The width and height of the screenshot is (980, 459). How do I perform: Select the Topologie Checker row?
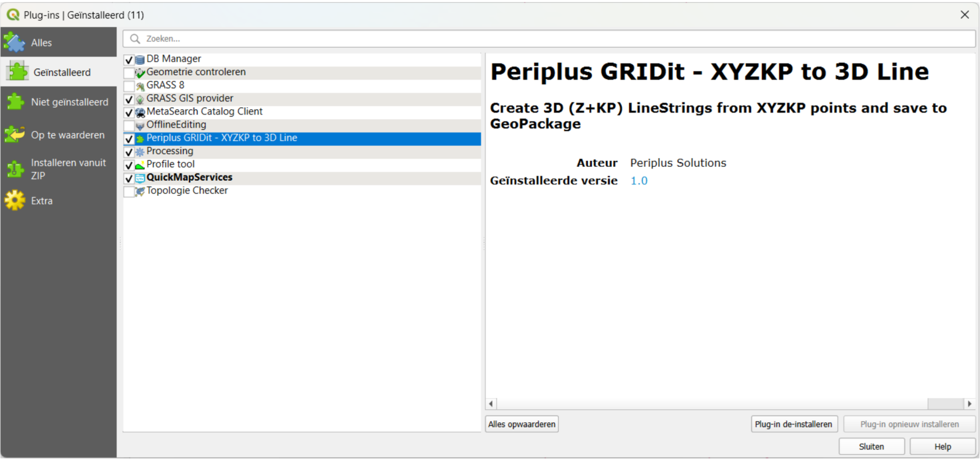[x=302, y=191]
